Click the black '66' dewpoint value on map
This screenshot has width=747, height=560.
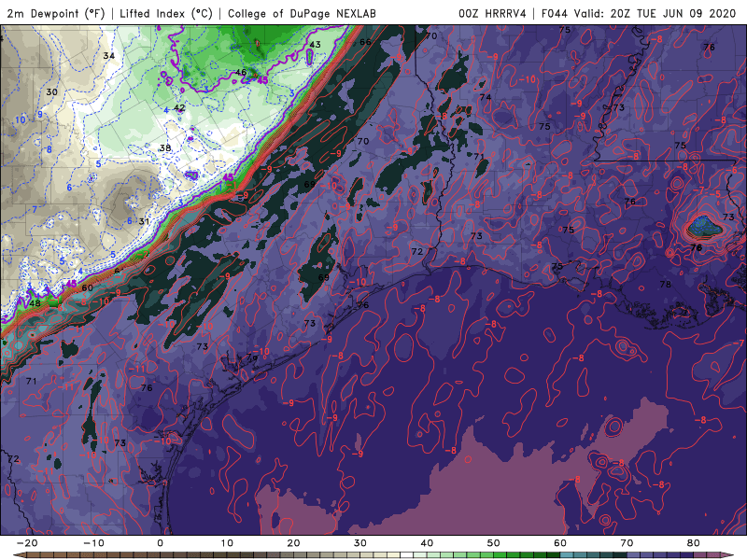tap(365, 42)
